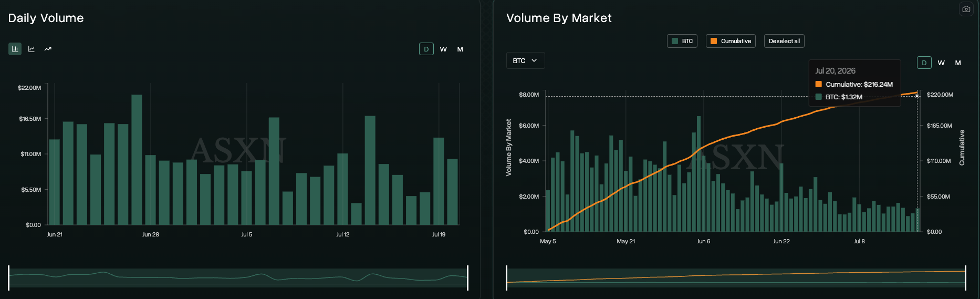The height and width of the screenshot is (299, 980).
Task: Click left handle of Daily Volume range slider
Action: 9,278
